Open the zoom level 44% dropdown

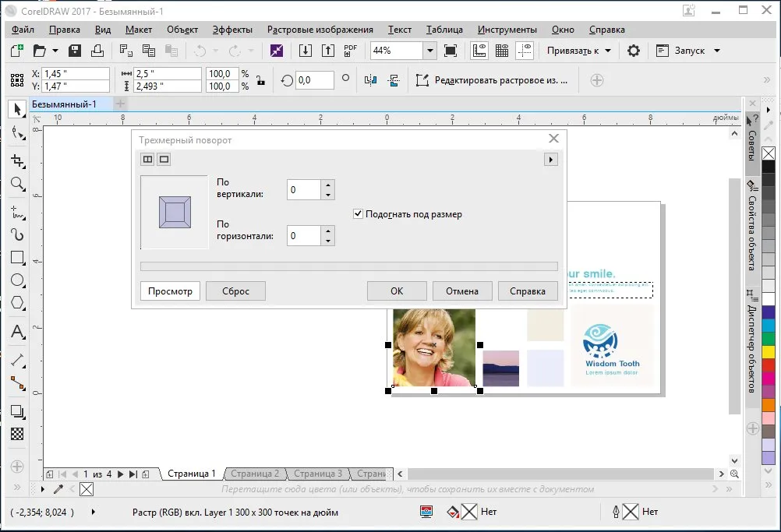click(x=429, y=51)
